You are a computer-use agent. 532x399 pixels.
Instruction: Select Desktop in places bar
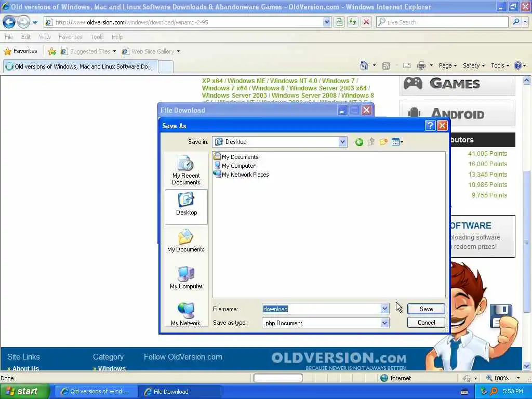[x=187, y=207]
